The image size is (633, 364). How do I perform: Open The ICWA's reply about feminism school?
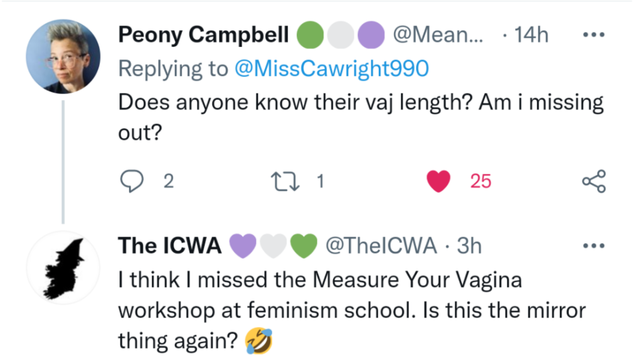(352, 310)
